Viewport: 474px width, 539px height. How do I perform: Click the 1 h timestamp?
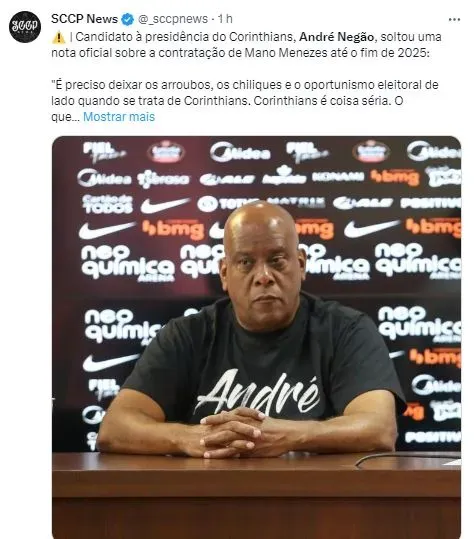coord(225,19)
